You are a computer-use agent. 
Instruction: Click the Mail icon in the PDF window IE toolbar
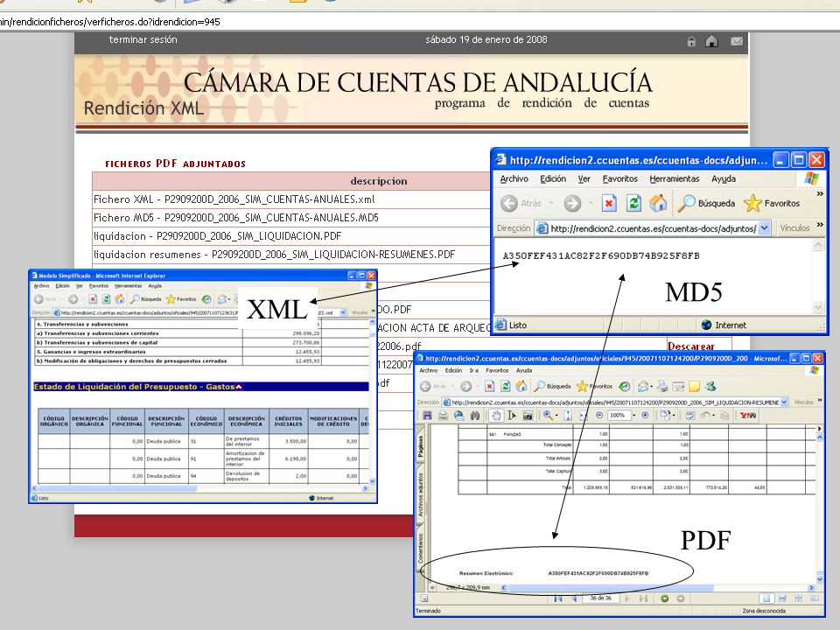[x=641, y=386]
